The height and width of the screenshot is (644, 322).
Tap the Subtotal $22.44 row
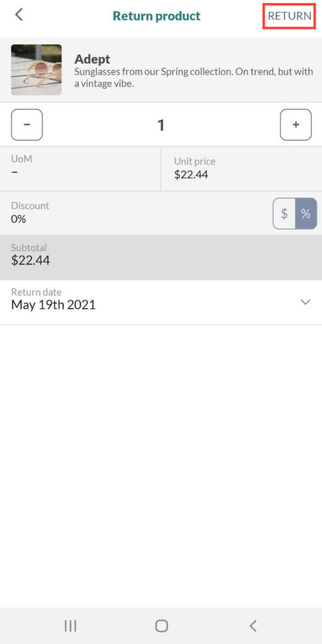click(161, 257)
